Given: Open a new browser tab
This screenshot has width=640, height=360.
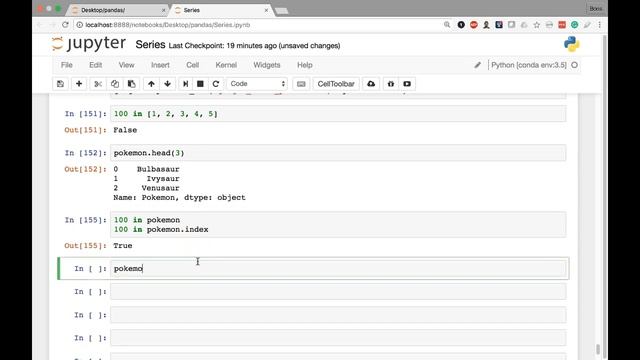Looking at the screenshot, I should tap(282, 11).
